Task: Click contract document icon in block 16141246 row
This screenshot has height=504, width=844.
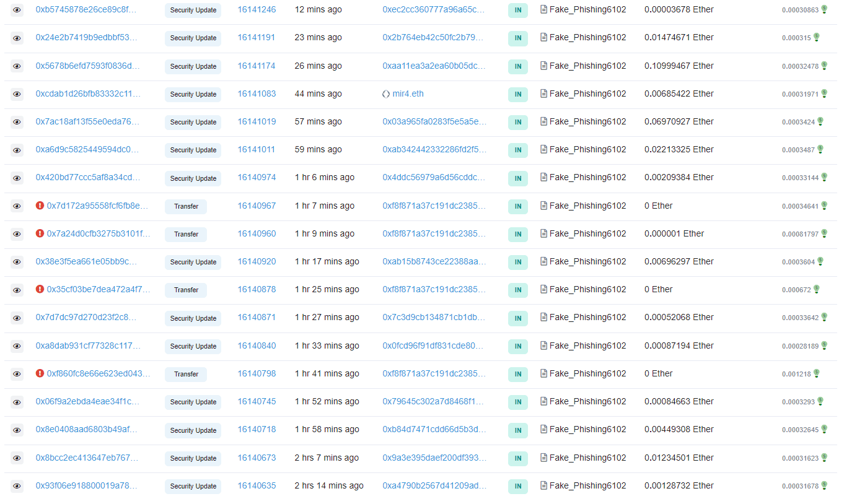Action: [543, 9]
